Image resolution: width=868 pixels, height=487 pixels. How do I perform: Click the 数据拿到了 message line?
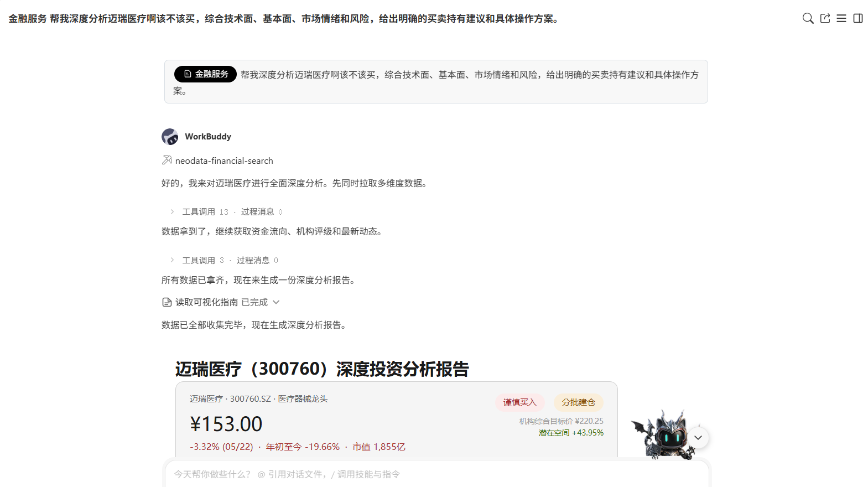273,231
